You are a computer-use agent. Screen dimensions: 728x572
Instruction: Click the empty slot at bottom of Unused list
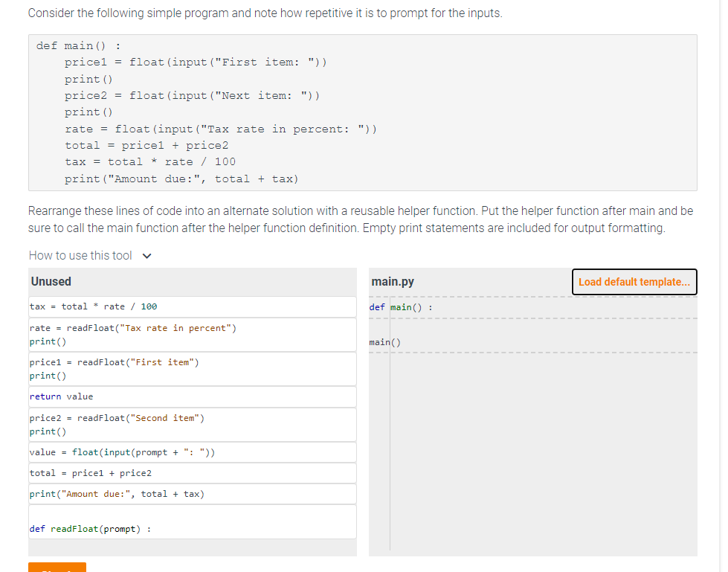(x=192, y=548)
